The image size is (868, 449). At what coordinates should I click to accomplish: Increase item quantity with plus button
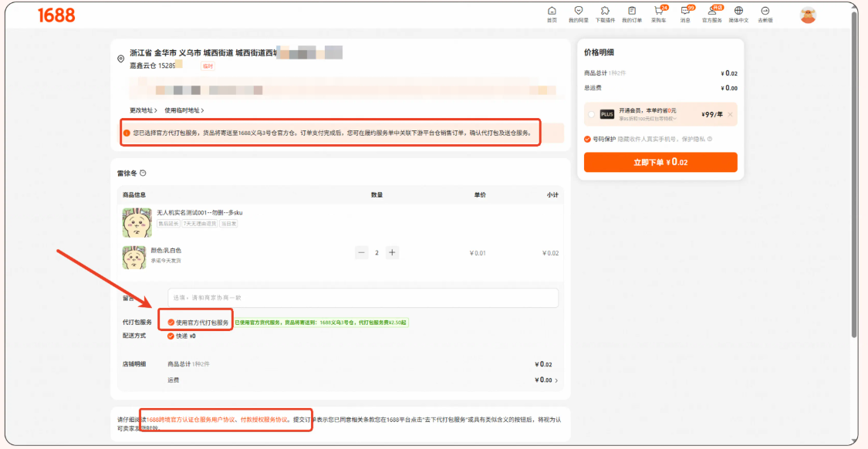click(x=392, y=252)
